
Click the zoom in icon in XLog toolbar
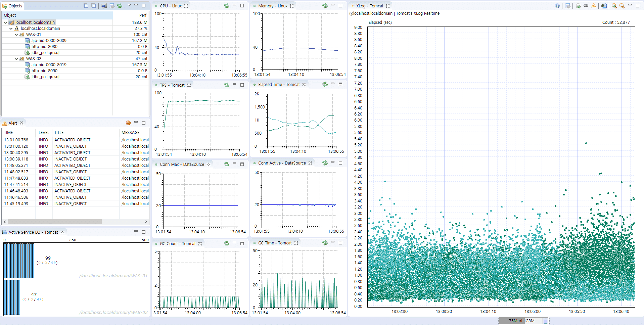[614, 6]
